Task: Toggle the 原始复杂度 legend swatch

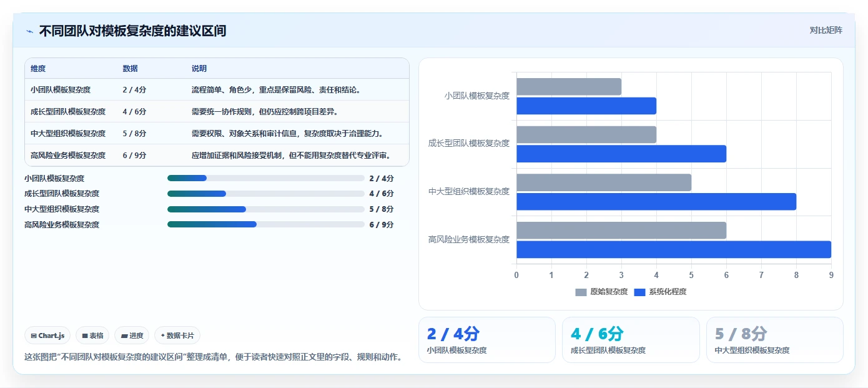Action: click(581, 292)
